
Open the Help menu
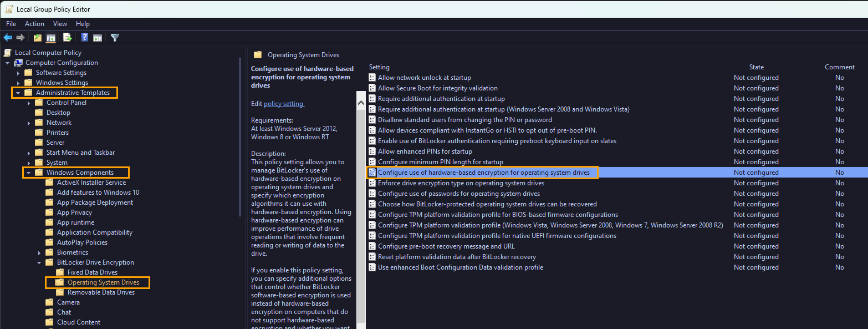[83, 24]
